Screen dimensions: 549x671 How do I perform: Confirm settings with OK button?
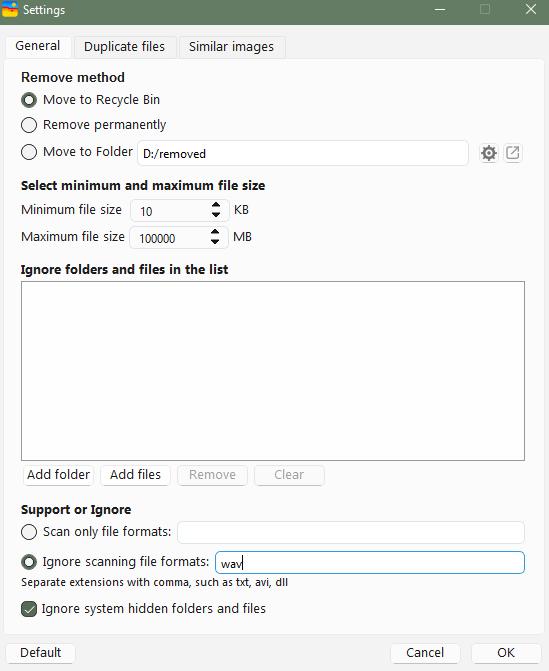pos(506,653)
